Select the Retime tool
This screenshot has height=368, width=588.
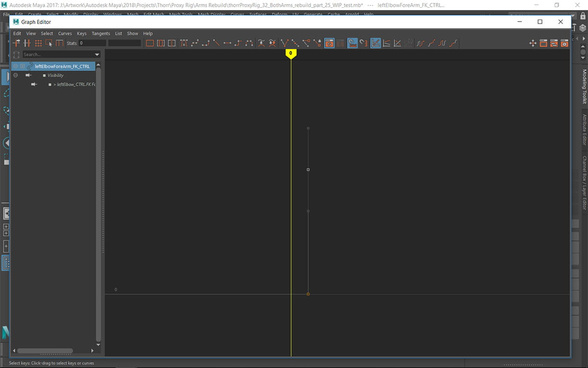tap(59, 43)
